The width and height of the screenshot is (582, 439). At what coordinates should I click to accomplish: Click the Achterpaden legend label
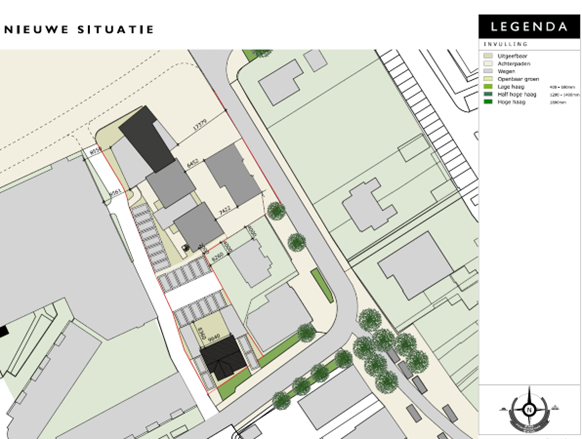[x=514, y=64]
